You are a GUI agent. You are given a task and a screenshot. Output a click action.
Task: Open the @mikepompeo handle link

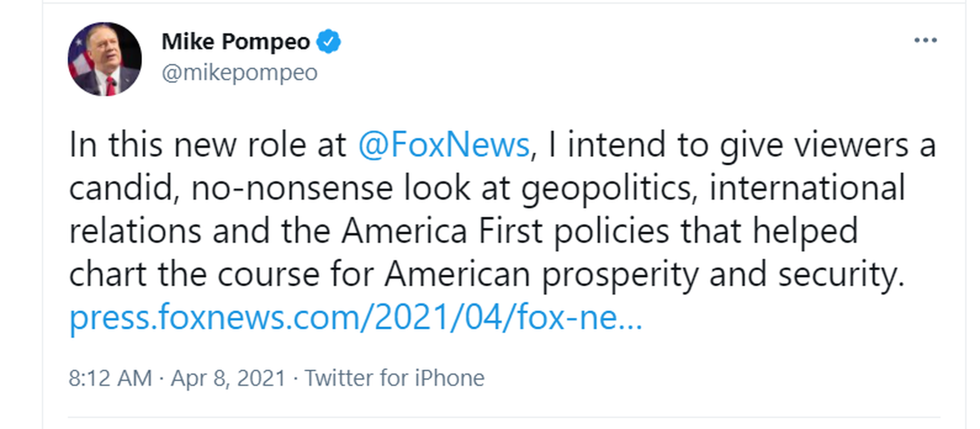(x=240, y=73)
